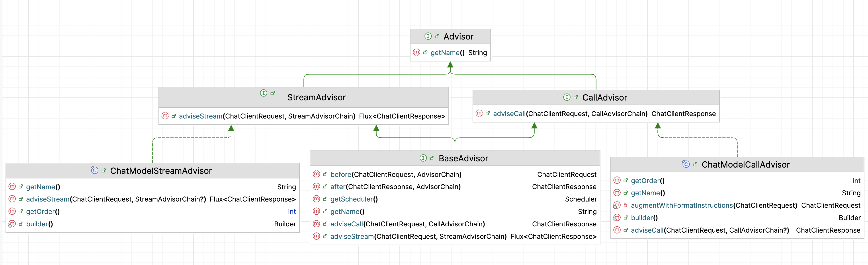Click the private lock icon on augmentWithFormatInstructions
Screen dimensions: 868x265
625,205
